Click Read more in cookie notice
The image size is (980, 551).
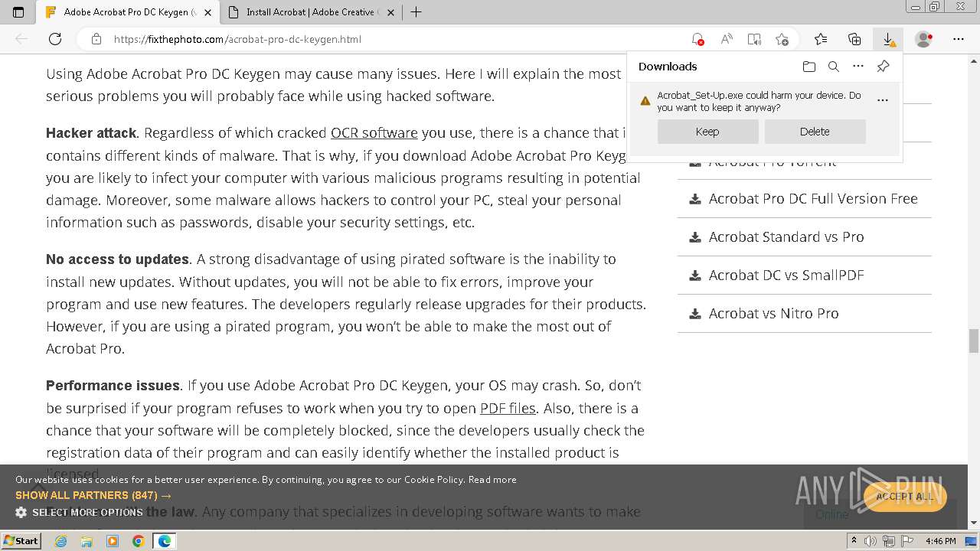point(492,480)
